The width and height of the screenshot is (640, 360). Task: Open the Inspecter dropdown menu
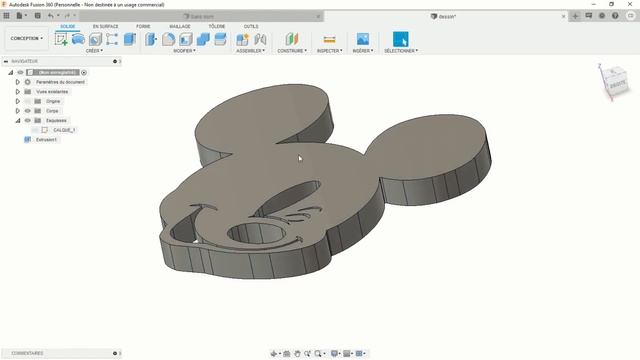pos(330,51)
